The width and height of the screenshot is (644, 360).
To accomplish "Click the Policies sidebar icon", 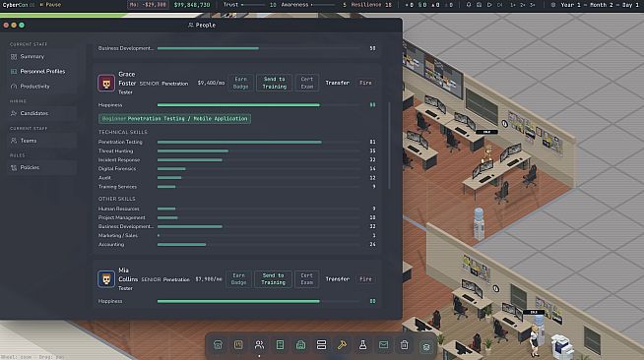I will [x=14, y=167].
